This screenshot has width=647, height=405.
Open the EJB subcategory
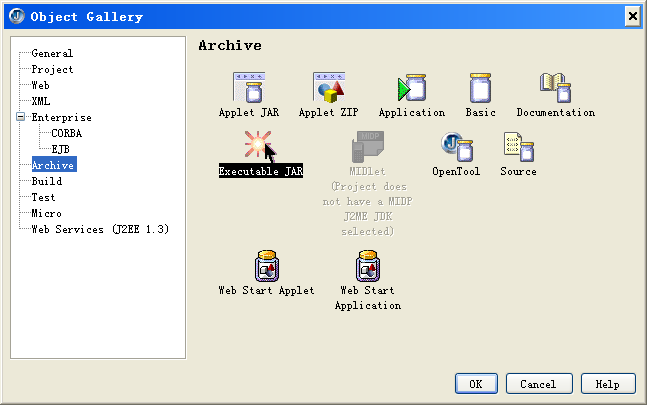[60, 149]
